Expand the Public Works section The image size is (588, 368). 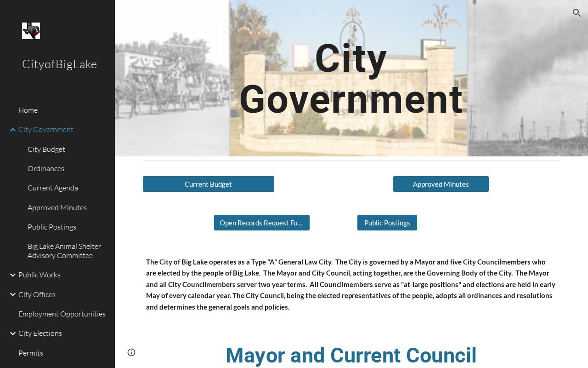tap(13, 275)
